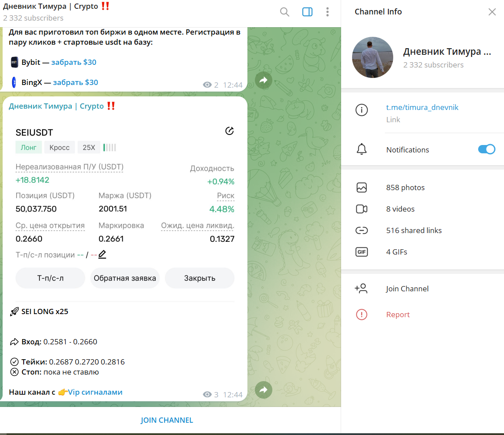
Task: Open the chat search magnifier icon
Action: click(285, 12)
